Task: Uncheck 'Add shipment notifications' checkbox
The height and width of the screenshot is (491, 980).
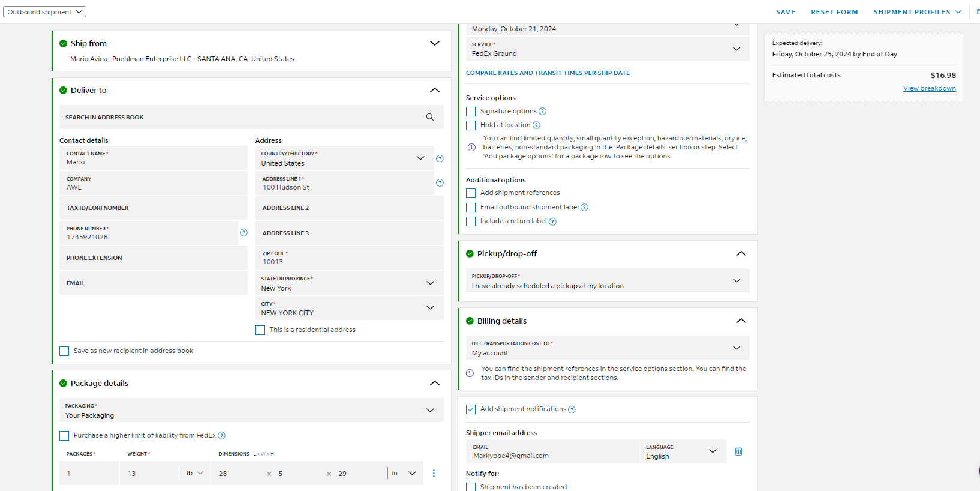Action: (471, 409)
